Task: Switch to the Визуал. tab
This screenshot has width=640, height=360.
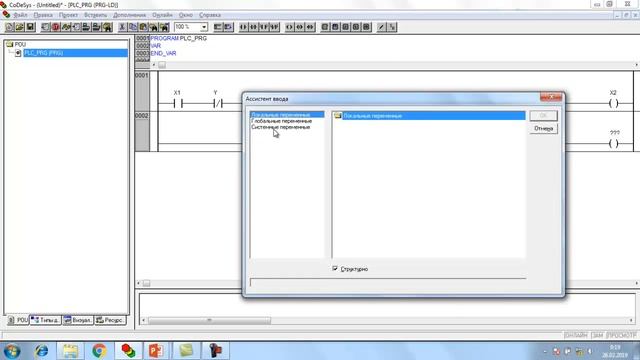Action: pyautogui.click(x=78, y=320)
